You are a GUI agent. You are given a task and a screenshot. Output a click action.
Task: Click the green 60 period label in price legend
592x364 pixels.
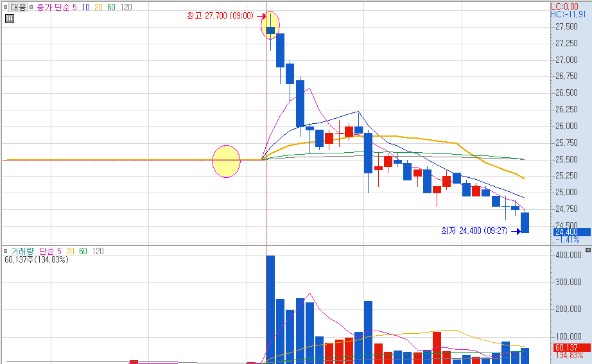(111, 7)
